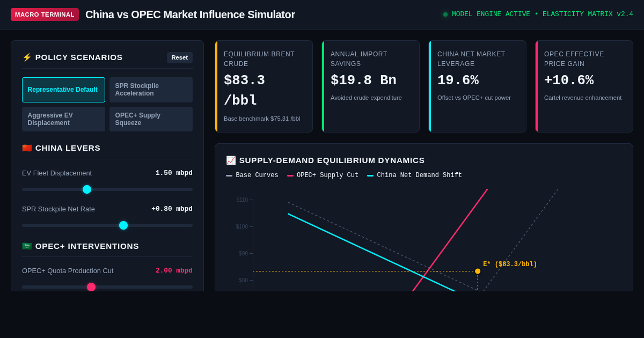Click 'Base benchmark $75.31 /bbl' text
The height and width of the screenshot is (338, 644).
pos(262,119)
